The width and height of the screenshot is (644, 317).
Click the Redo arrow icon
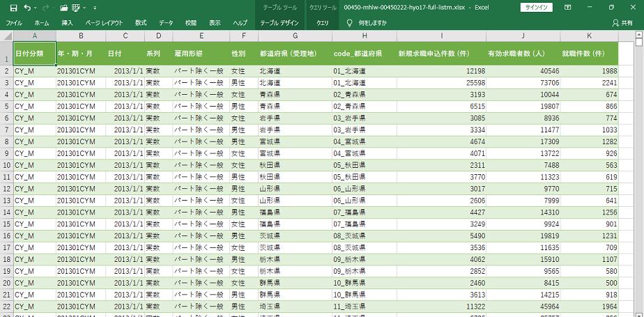(46, 8)
